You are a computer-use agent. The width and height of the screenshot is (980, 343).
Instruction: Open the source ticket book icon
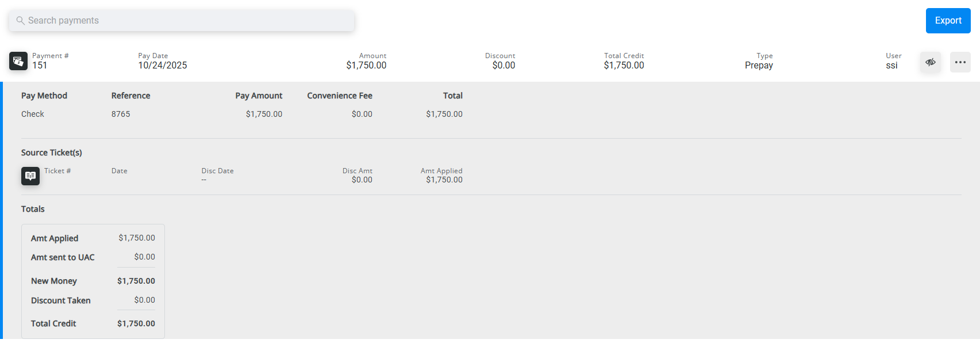pyautogui.click(x=30, y=176)
